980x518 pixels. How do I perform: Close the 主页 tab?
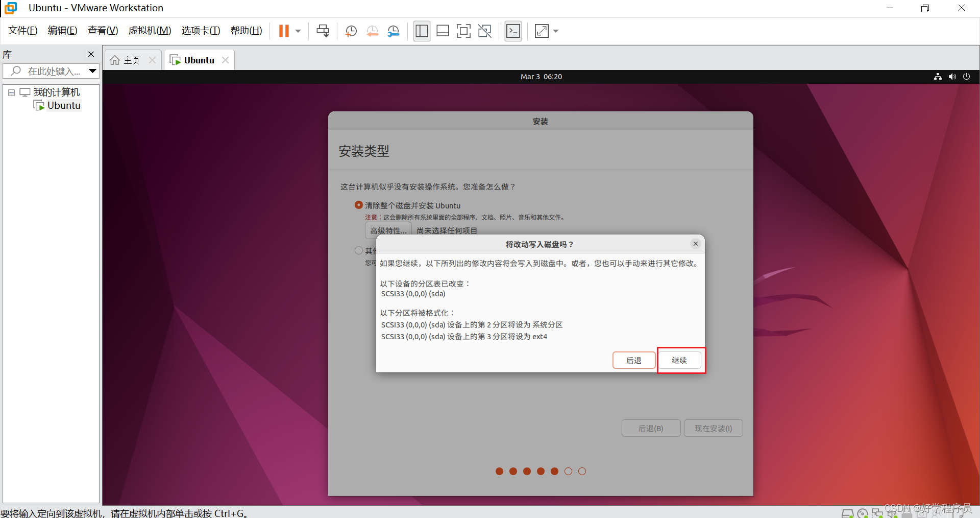[x=152, y=60]
